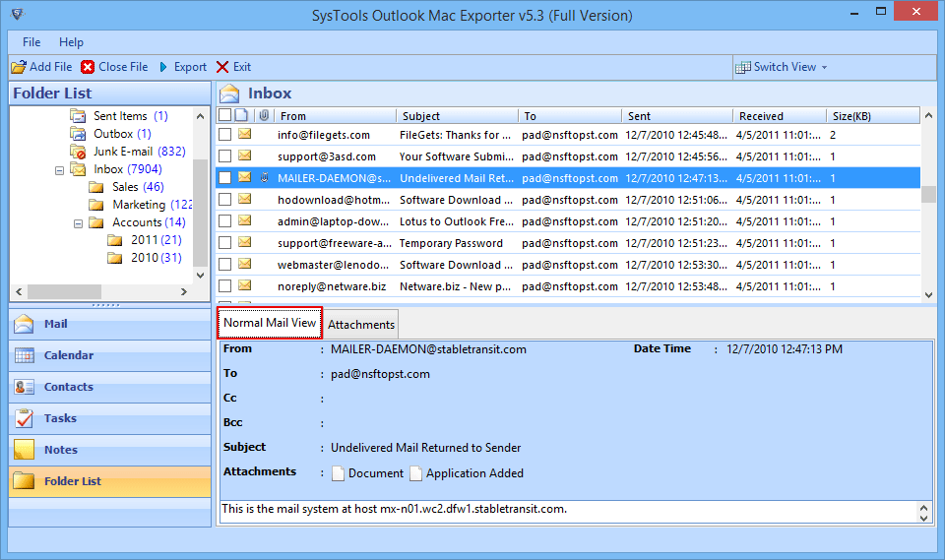Click the red Close File icon
This screenshot has height=560, width=945.
click(x=89, y=67)
